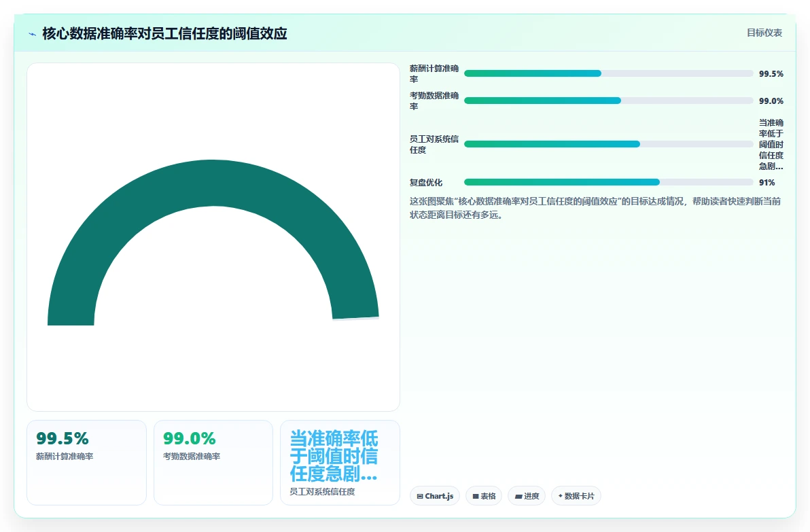Click the lightning icon beside the title
Image resolution: width=810 pixels, height=532 pixels.
coord(33,34)
